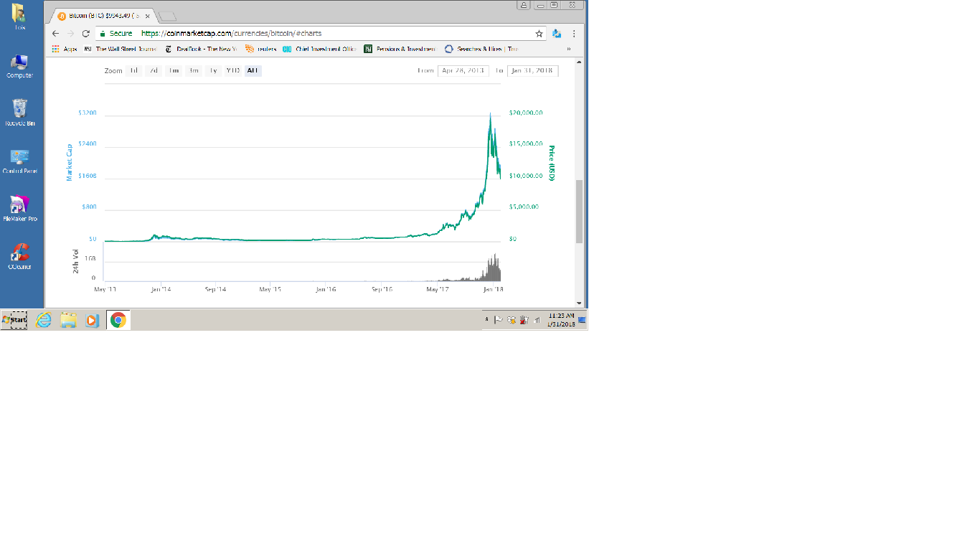Set chart zoom to 7d
Image resolution: width=980 pixels, height=551 pixels.
pyautogui.click(x=154, y=71)
